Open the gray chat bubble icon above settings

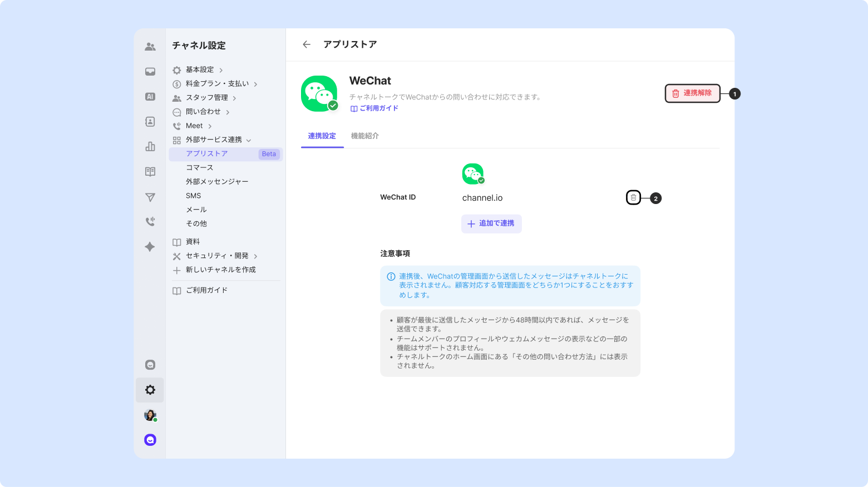[150, 365]
